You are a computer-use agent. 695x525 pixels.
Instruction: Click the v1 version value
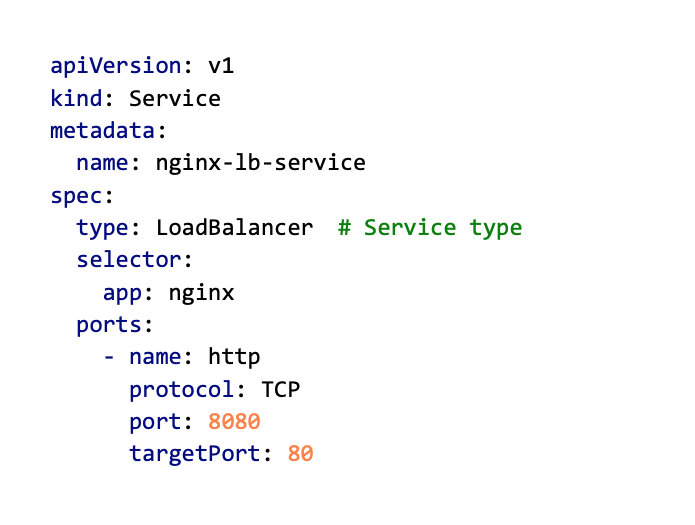tap(220, 67)
